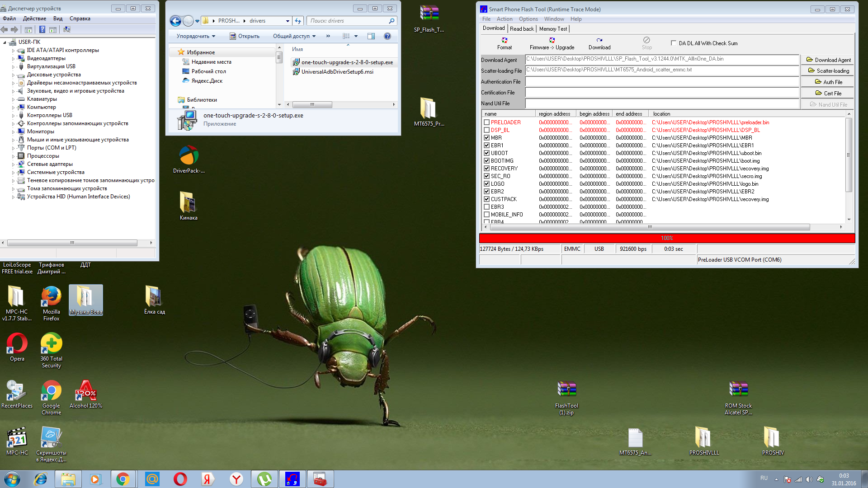
Task: Expand Порты (COM и LPT) tree node
Action: tap(13, 148)
